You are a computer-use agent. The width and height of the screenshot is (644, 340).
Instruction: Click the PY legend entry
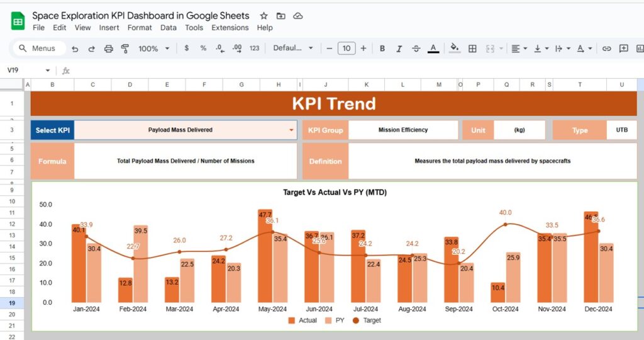click(x=335, y=320)
